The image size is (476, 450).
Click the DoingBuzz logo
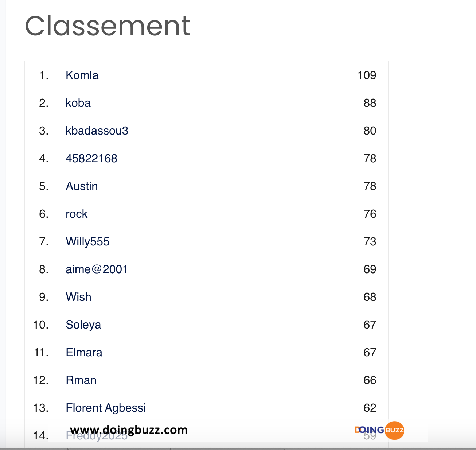click(379, 430)
